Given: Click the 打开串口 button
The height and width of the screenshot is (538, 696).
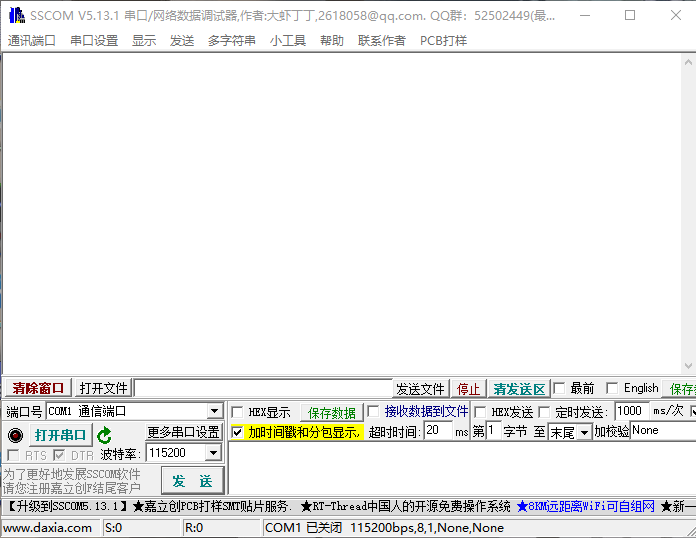Looking at the screenshot, I should 60,435.
